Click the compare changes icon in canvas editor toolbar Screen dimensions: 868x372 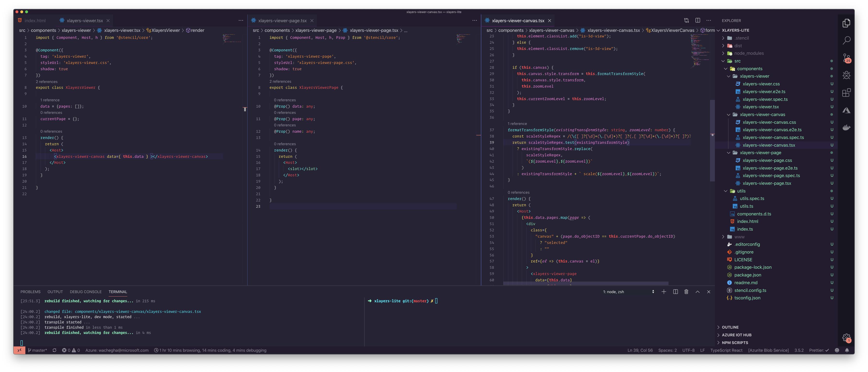pyautogui.click(x=686, y=21)
